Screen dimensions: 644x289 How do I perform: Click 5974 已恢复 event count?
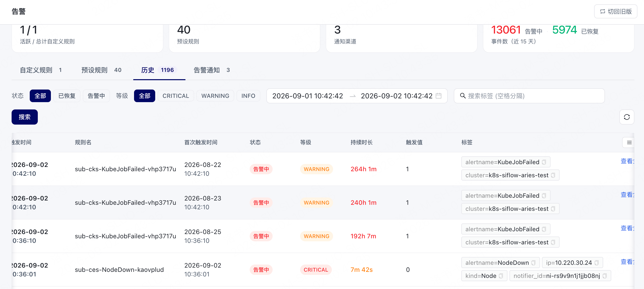[575, 30]
